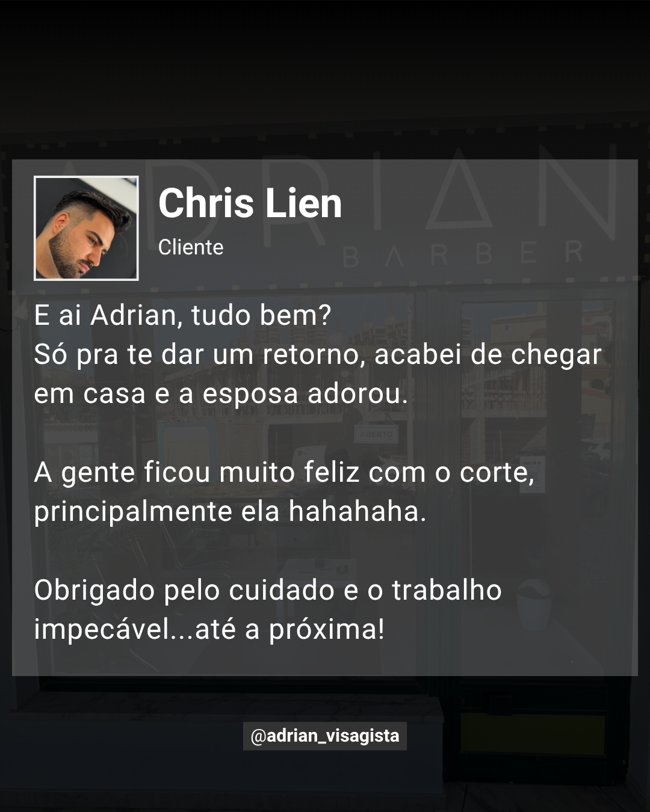Select the line "A gente ficou muito feliz"

coord(284,473)
